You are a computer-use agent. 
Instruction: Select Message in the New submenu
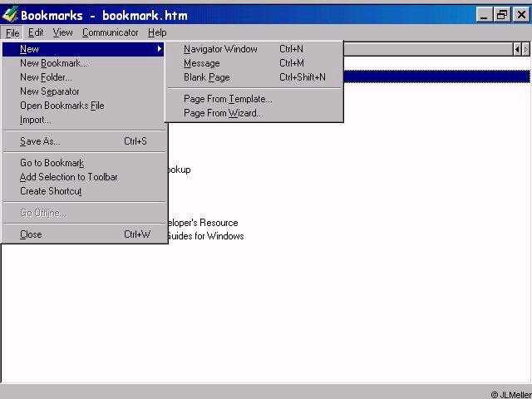coord(254,63)
